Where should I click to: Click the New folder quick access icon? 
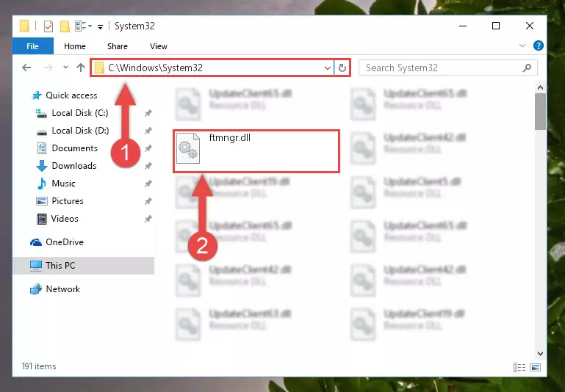click(65, 26)
